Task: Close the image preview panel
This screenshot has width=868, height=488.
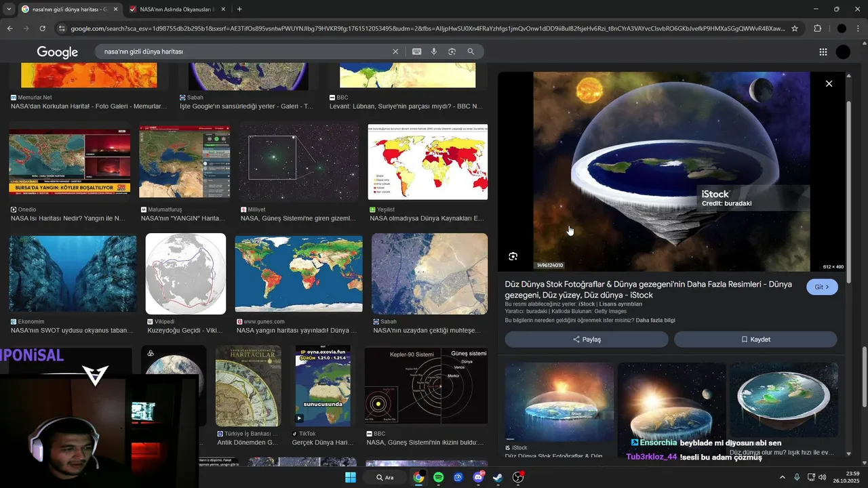Action: click(829, 83)
